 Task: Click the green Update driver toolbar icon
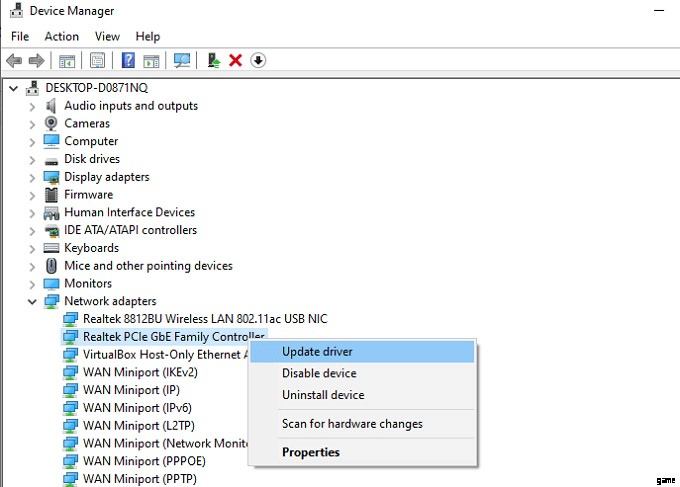(214, 61)
